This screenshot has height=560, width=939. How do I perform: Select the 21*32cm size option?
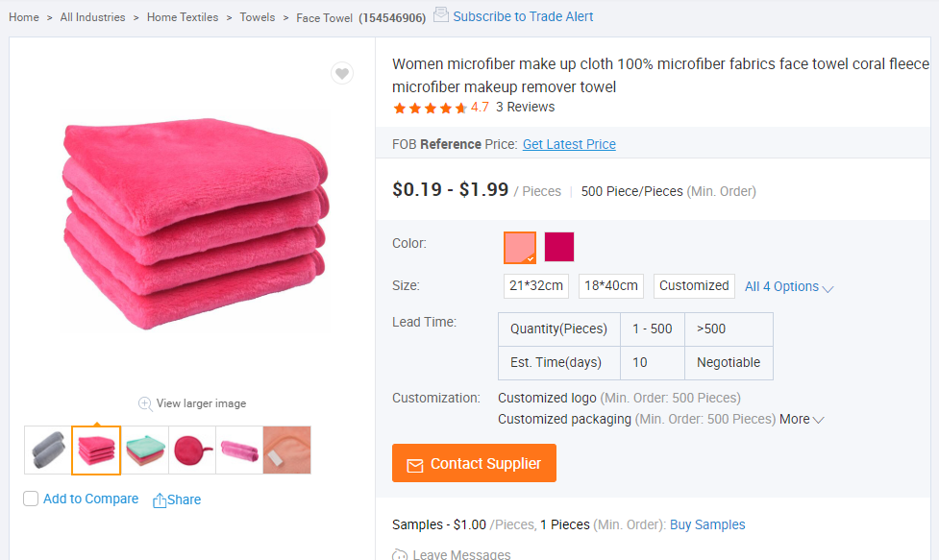[536, 285]
